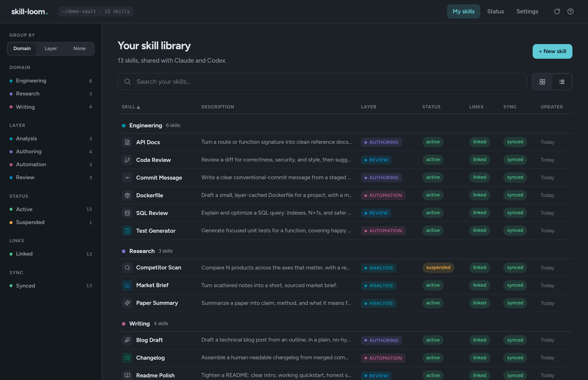Click the Readme Polish book icon

(x=127, y=375)
